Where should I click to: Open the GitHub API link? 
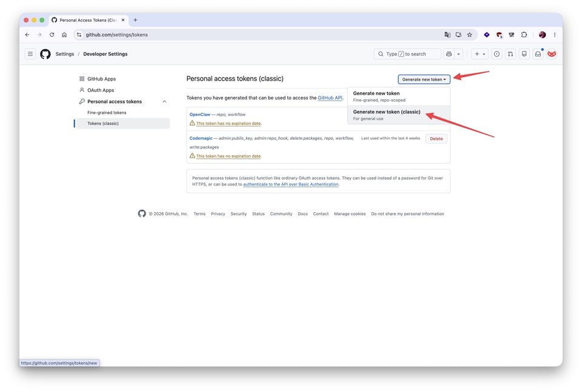330,98
